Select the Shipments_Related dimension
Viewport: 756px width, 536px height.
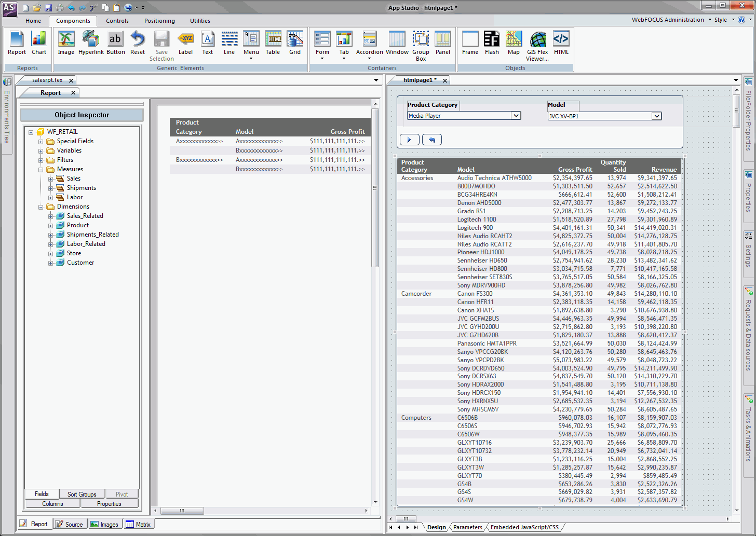tap(92, 235)
